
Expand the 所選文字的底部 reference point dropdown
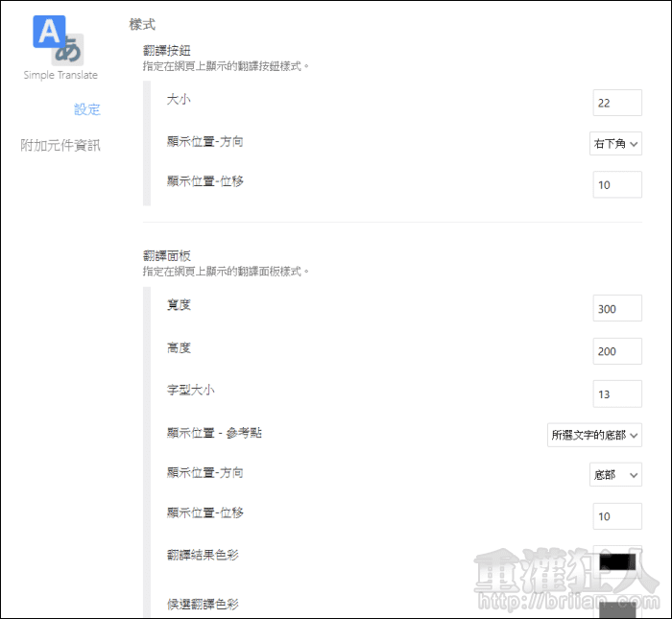click(x=594, y=435)
